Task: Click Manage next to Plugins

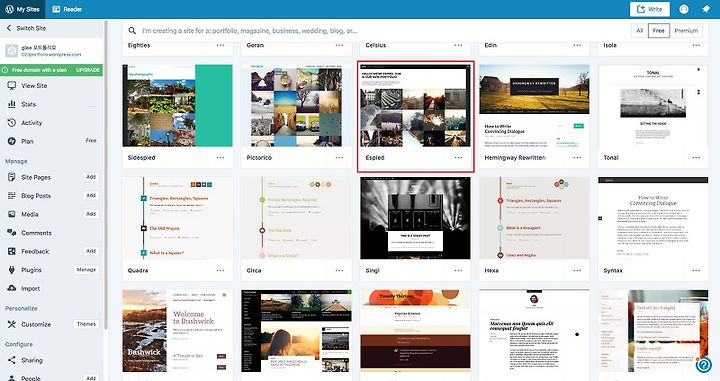Action: (86, 269)
